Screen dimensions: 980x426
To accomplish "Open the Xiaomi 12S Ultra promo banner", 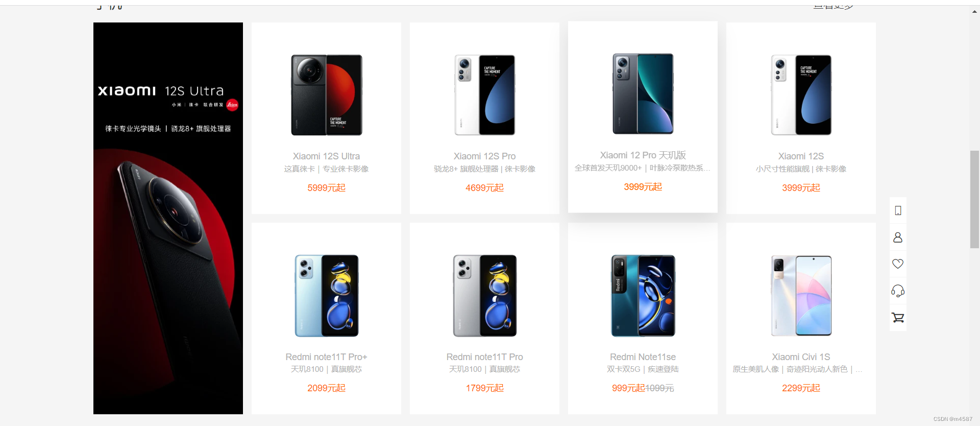I will (x=168, y=218).
